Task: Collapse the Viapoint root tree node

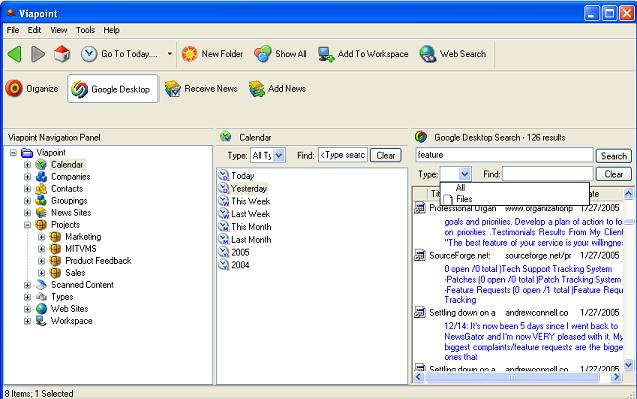Action: [x=13, y=153]
